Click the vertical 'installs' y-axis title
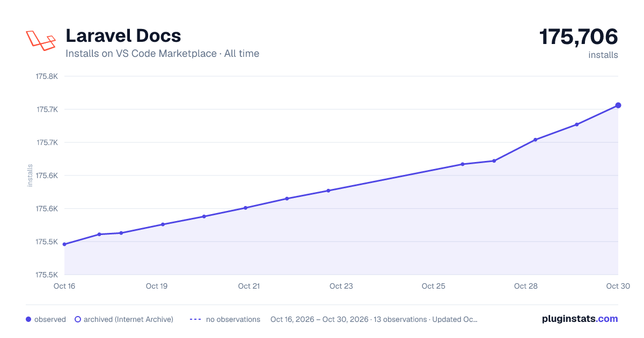The image size is (644, 338). (x=30, y=175)
